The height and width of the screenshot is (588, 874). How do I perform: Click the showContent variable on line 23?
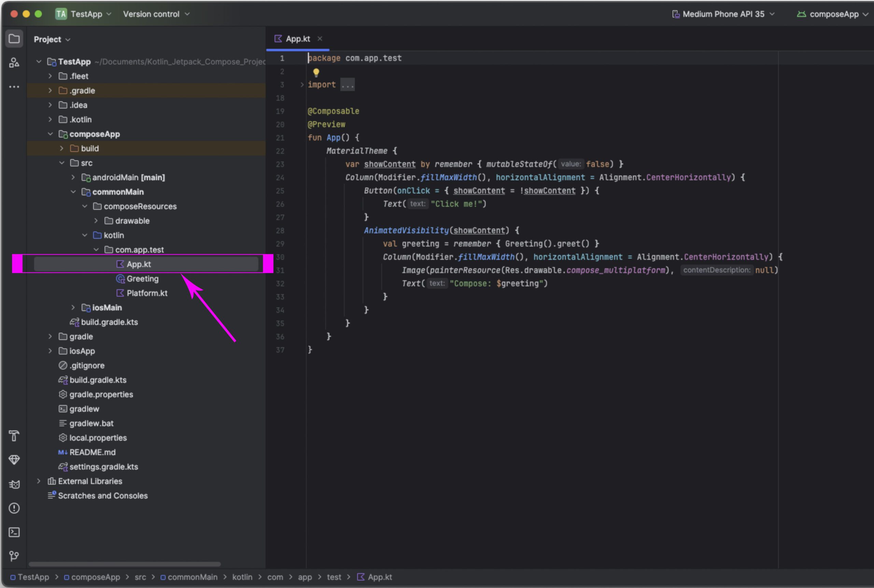tap(390, 164)
